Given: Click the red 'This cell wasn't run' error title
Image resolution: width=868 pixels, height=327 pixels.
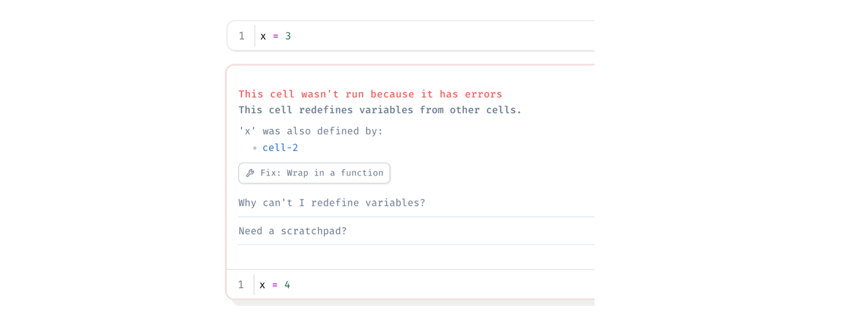Looking at the screenshot, I should (370, 94).
